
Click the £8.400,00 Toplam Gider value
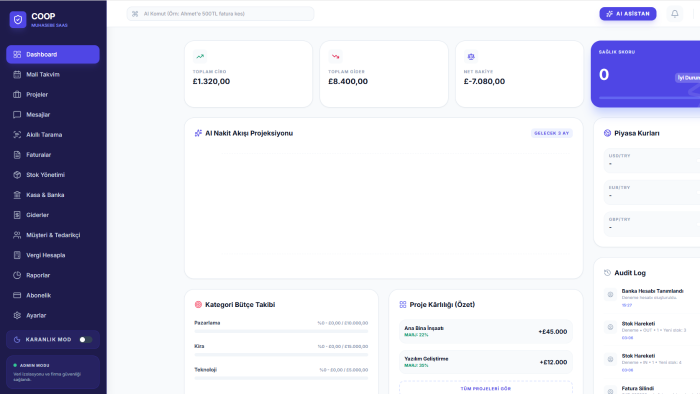click(348, 82)
